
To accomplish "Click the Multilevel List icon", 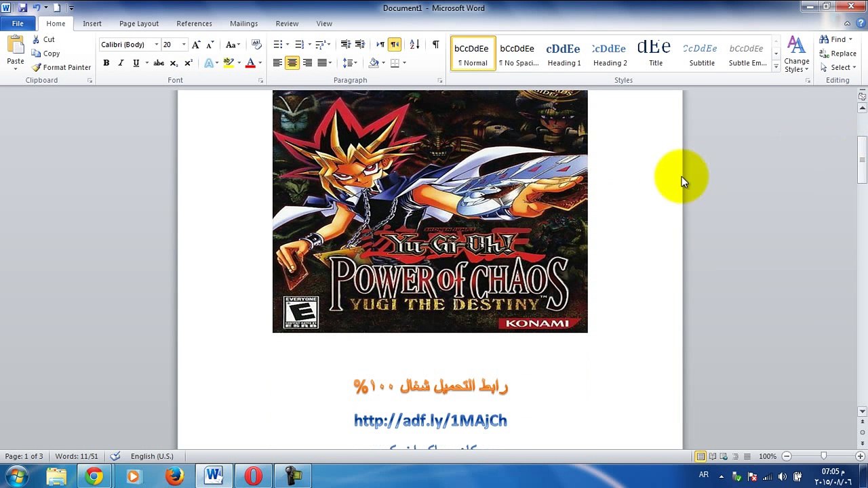I will (x=321, y=45).
